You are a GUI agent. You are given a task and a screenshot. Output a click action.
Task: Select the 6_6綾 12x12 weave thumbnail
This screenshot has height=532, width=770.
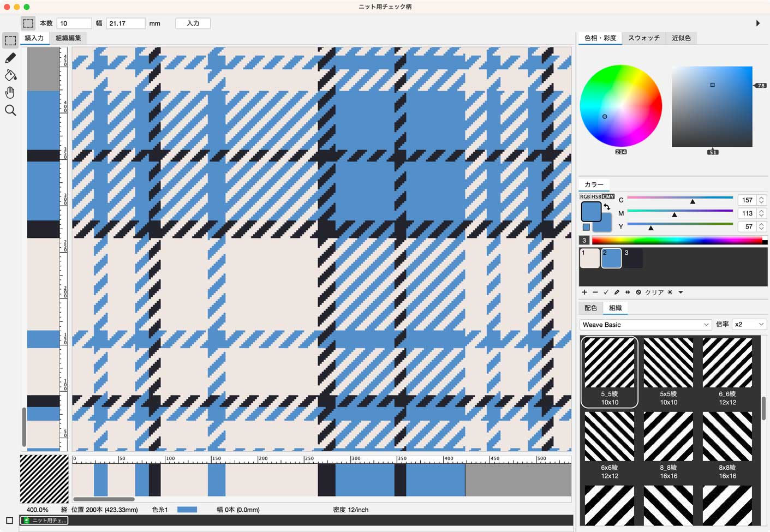point(727,371)
